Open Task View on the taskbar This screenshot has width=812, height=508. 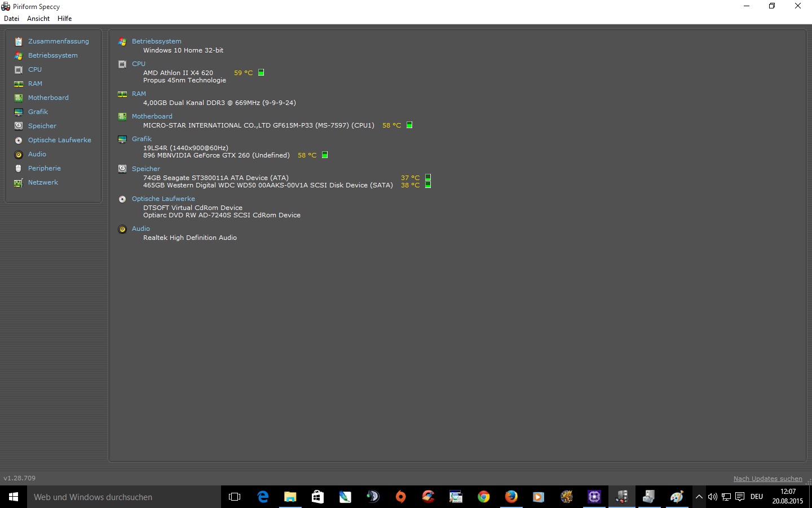point(235,497)
